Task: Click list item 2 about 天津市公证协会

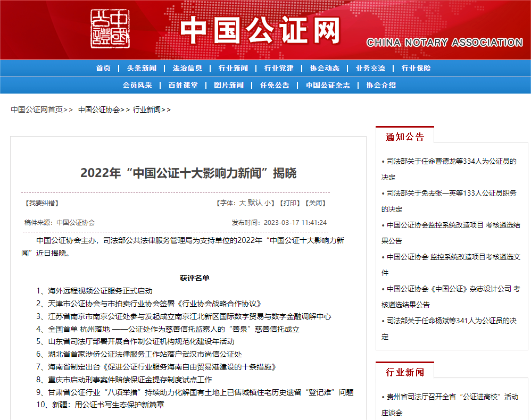Action: (149, 304)
